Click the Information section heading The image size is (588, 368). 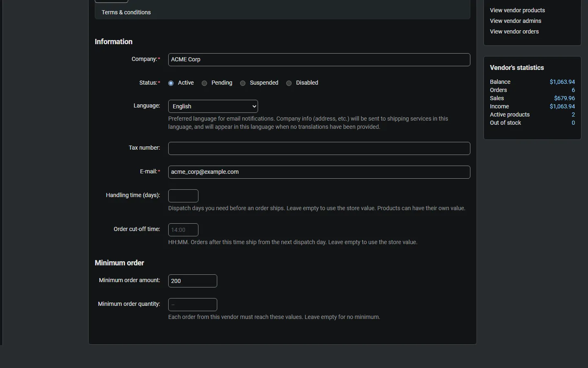pos(114,42)
